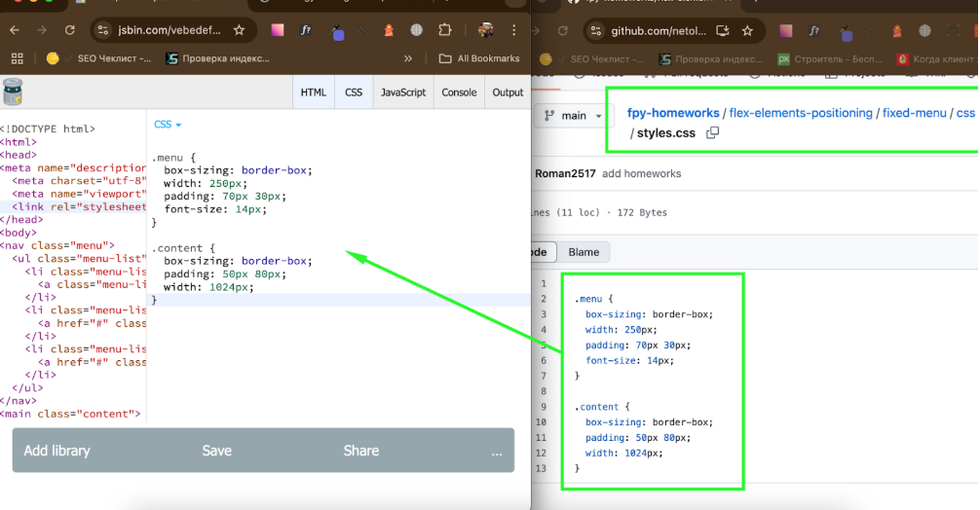The height and width of the screenshot is (510, 980).
Task: Open the apps grid in the bookmarks bar
Action: pyautogui.click(x=18, y=58)
